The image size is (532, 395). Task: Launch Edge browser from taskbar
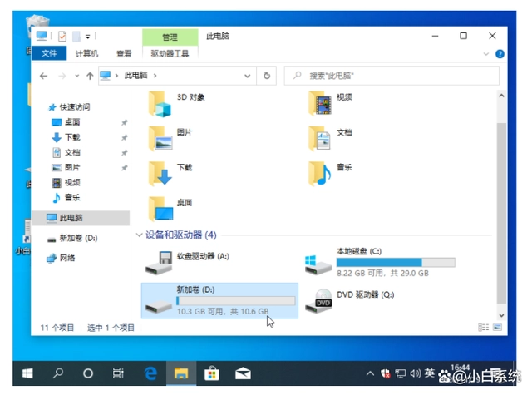pos(150,373)
